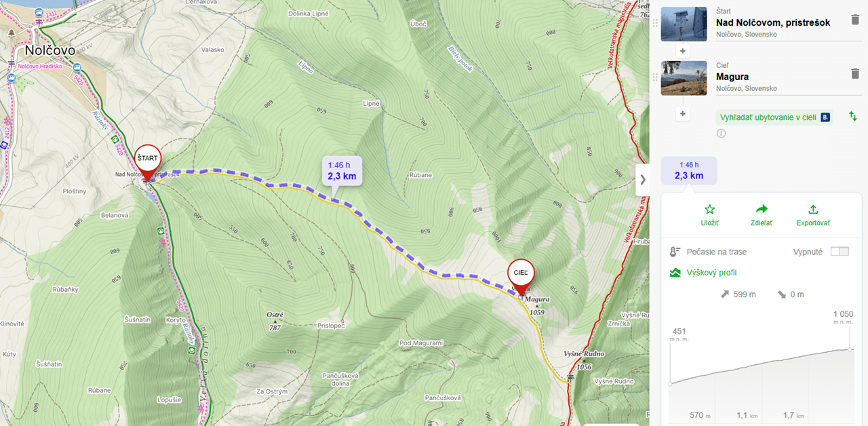Toggle Počasie na trase weather switch
Viewport: 868px width, 426px height.
(x=840, y=252)
